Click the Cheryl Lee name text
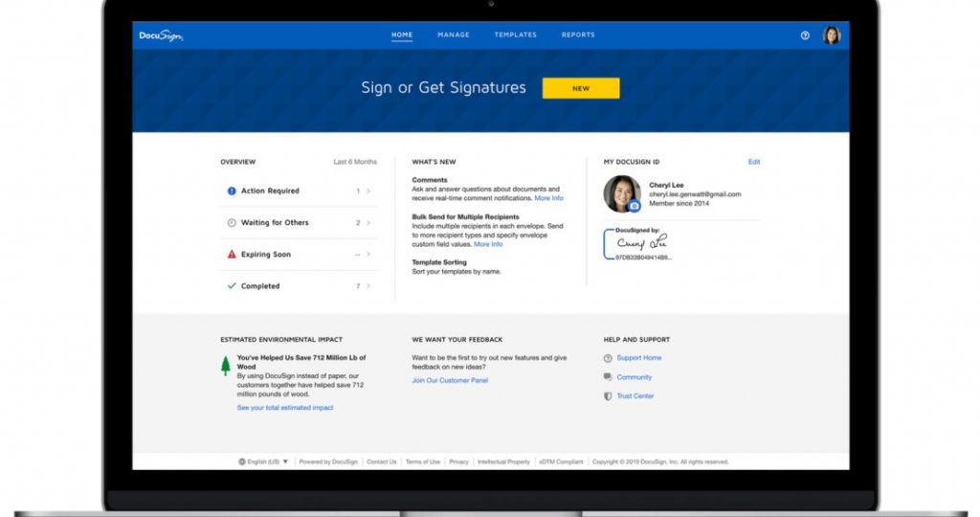 [666, 185]
